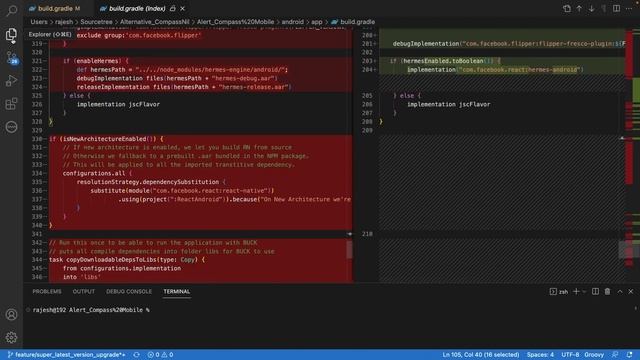This screenshot has height=360, width=640.
Task: Click the Sourcetree breadcrumb segment
Action: [x=96, y=22]
